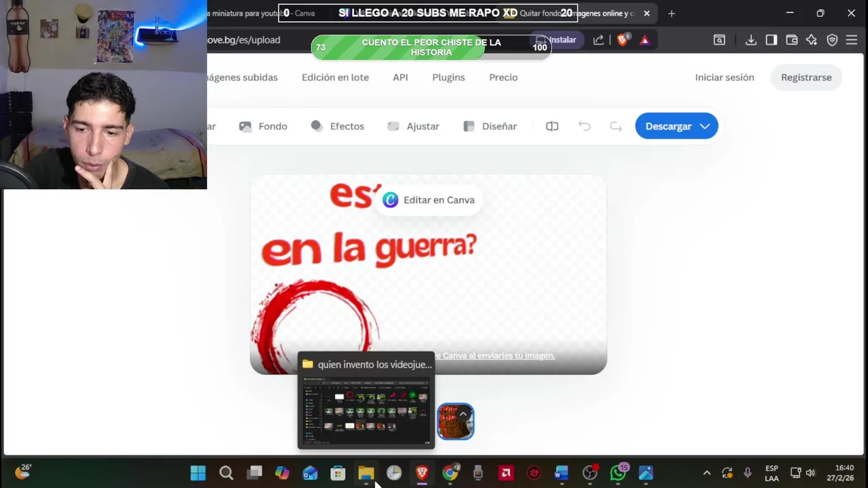The image size is (868, 488).
Task: Open the weather widget showing 26°
Action: pos(23,472)
